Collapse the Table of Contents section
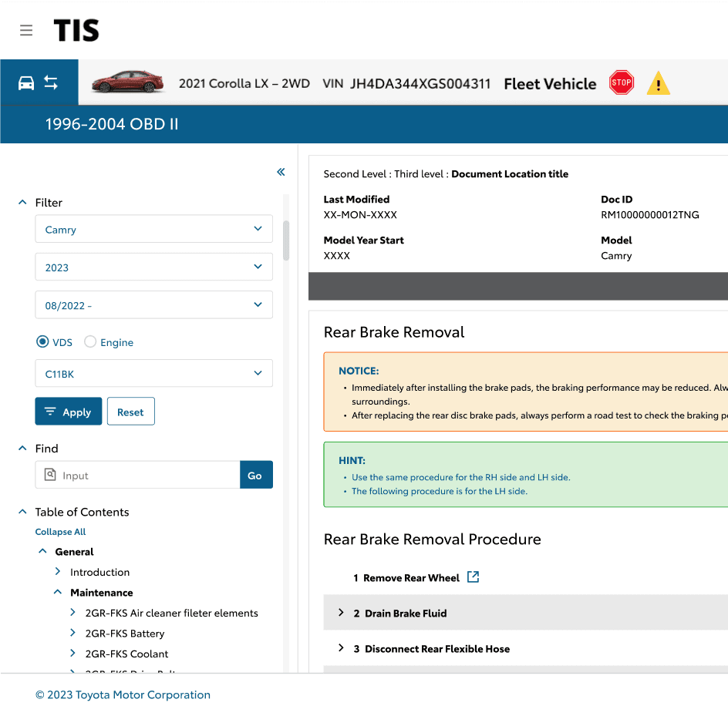728x716 pixels. pos(22,512)
